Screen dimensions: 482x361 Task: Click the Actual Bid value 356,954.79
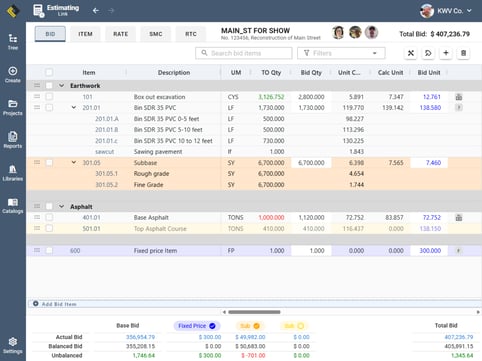tap(140, 337)
